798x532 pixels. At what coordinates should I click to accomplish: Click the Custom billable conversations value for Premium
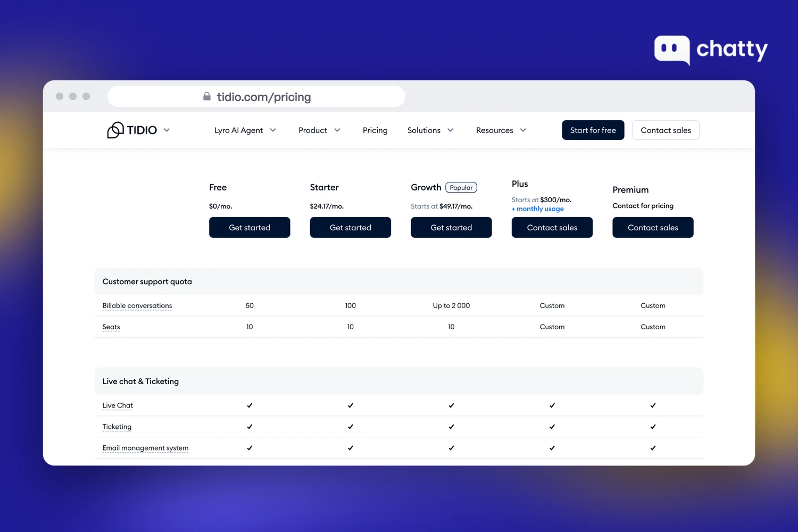click(x=653, y=306)
